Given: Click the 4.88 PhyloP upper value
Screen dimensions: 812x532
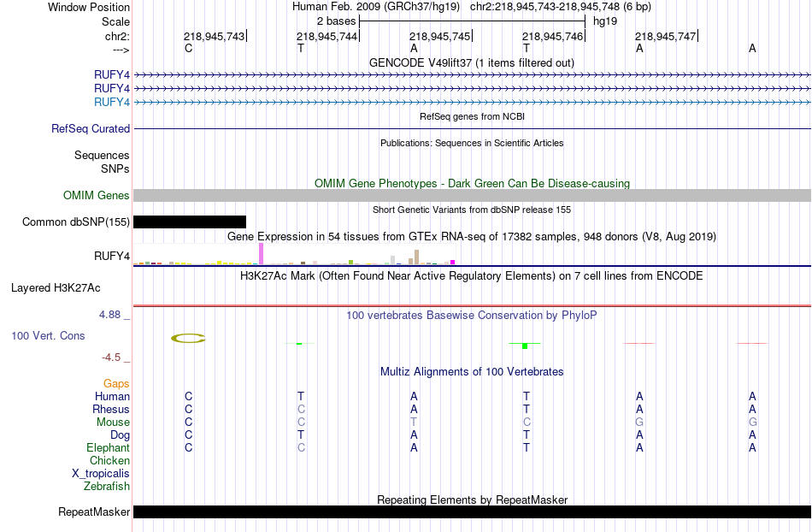Looking at the screenshot, I should pos(109,315).
